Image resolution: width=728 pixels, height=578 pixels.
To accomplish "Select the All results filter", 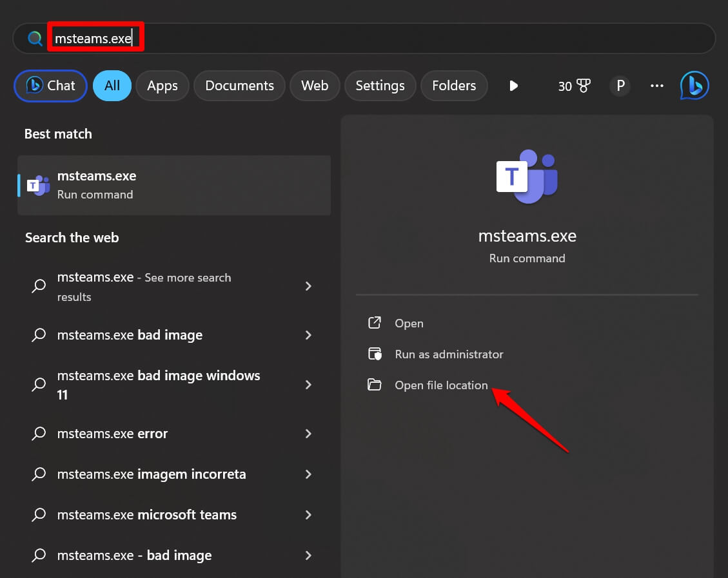I will tap(112, 85).
